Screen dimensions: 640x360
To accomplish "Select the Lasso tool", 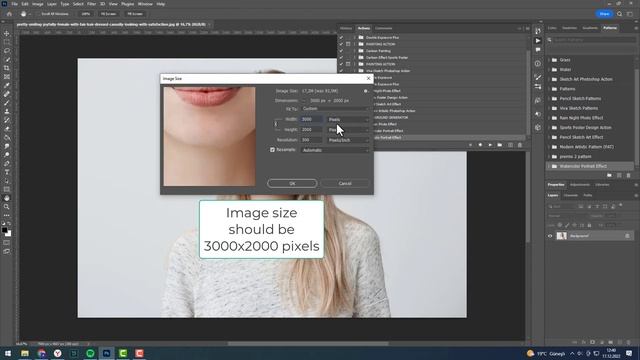I will click(x=7, y=51).
